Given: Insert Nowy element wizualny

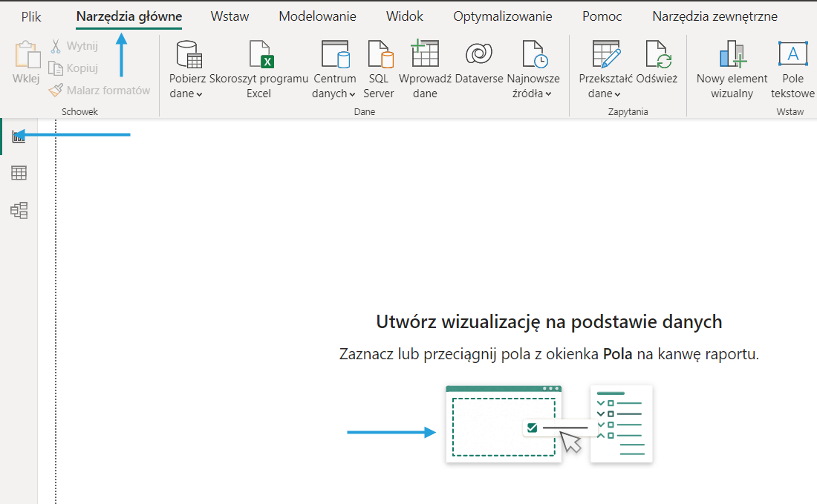Looking at the screenshot, I should 732,55.
